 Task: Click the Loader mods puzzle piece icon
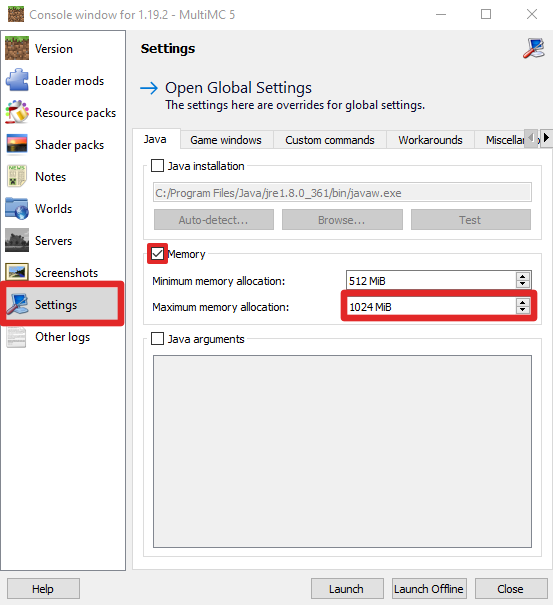(x=17, y=80)
